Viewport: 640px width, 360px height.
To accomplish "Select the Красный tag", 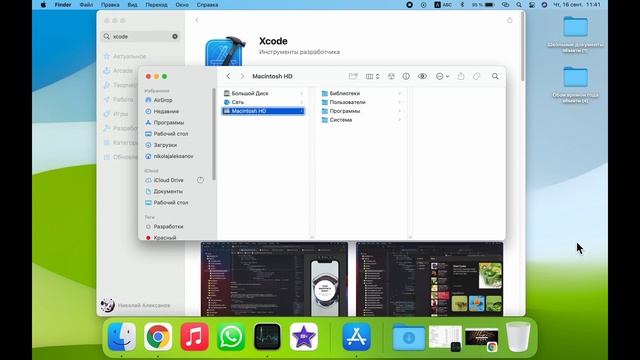I will pyautogui.click(x=165, y=237).
